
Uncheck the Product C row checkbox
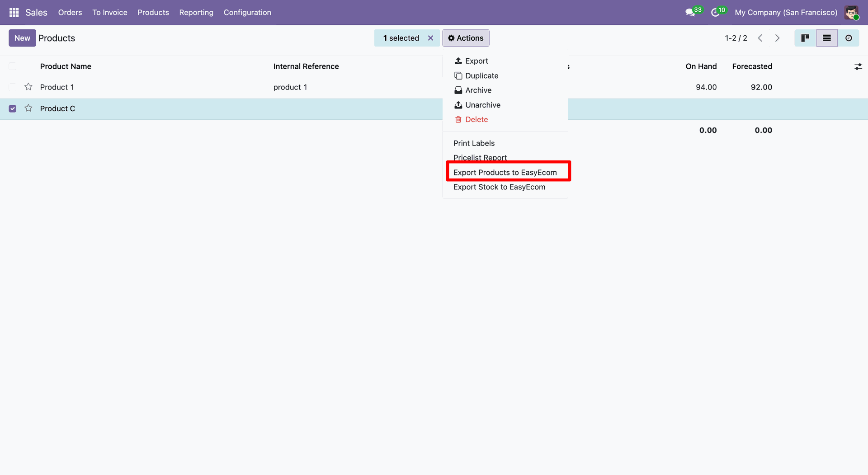[13, 108]
